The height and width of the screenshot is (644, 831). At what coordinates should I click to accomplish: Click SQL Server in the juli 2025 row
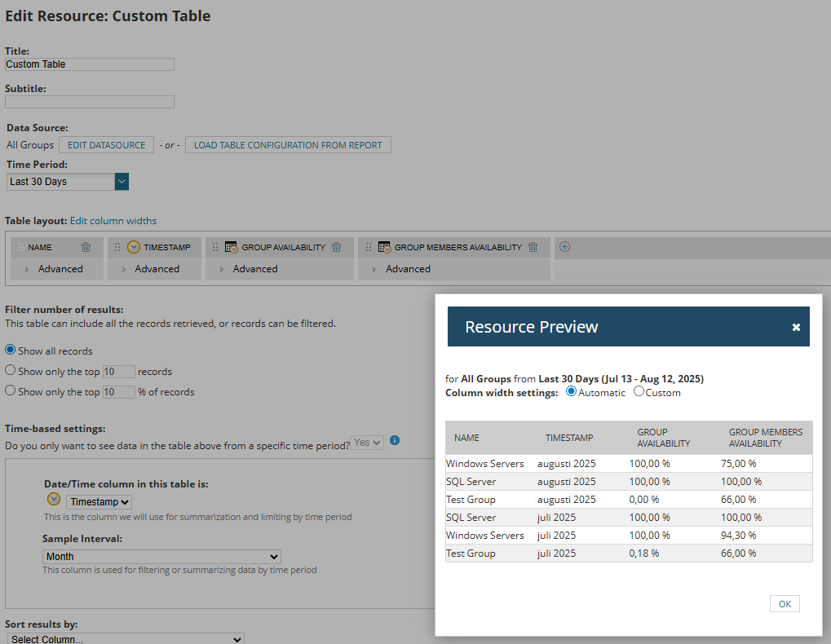click(471, 518)
